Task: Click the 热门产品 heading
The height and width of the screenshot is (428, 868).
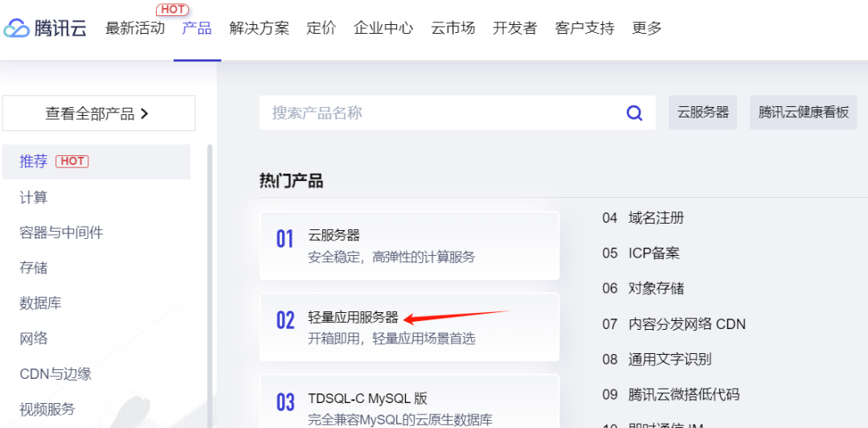Action: click(x=291, y=181)
